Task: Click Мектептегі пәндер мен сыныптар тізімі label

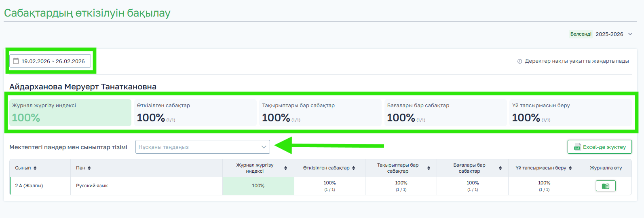Action: coord(68,147)
